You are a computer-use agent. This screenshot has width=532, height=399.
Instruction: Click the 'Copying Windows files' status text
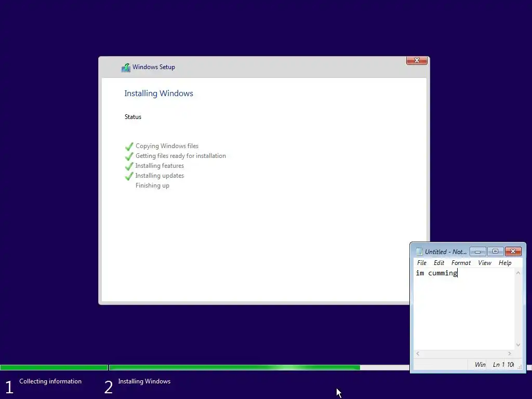[x=167, y=146]
